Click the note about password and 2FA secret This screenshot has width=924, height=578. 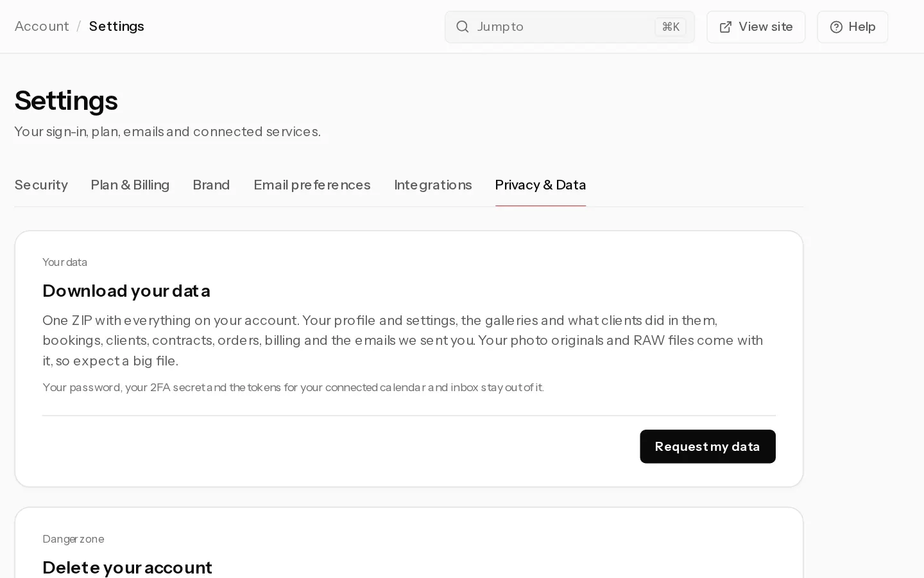click(293, 387)
